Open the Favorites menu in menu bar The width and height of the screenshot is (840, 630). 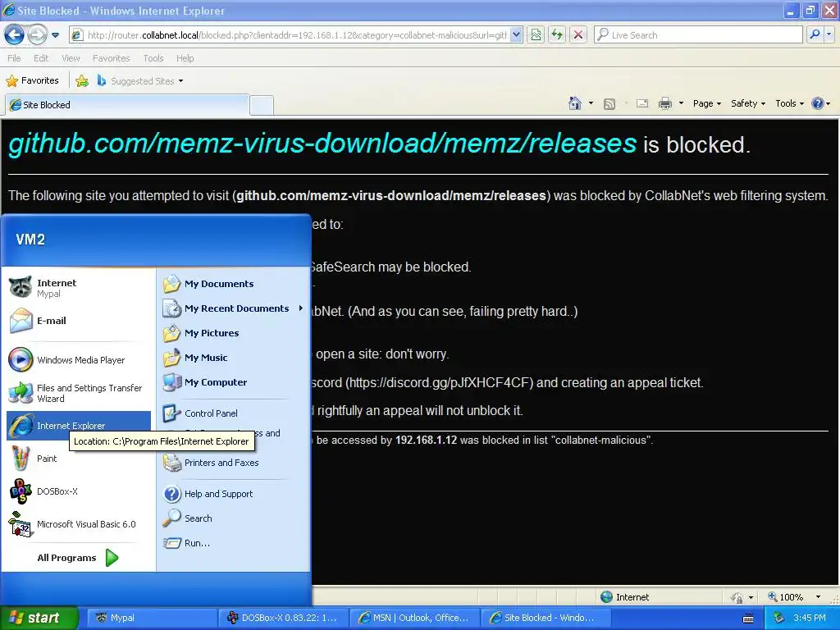[x=112, y=58]
